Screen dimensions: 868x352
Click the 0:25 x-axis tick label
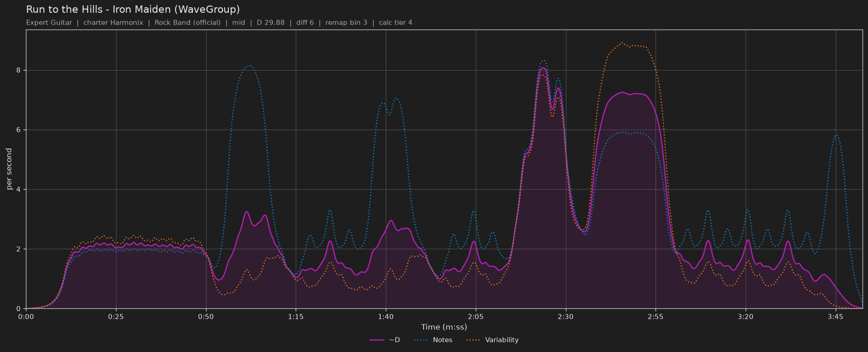click(x=116, y=317)
